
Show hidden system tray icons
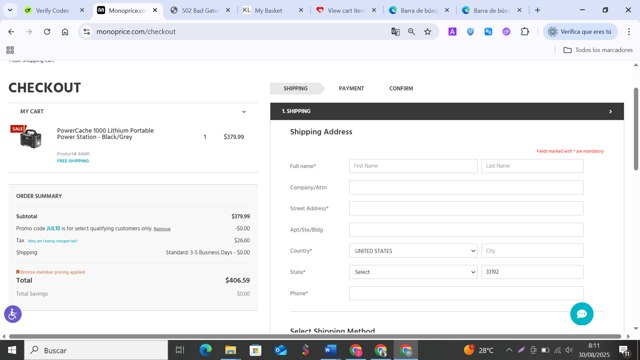pos(509,350)
